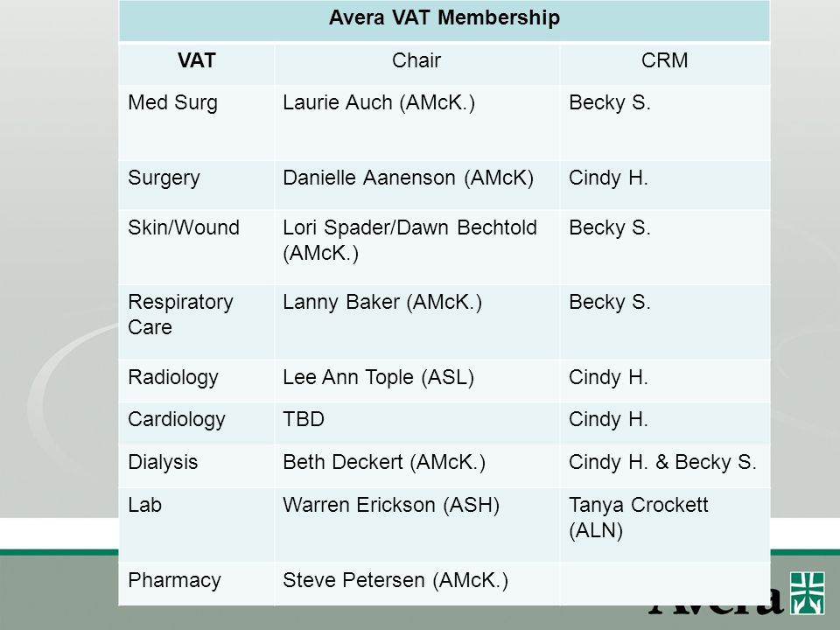Select Lee Ann Tople (ASL) cell
This screenshot has width=840, height=630.
click(x=378, y=377)
